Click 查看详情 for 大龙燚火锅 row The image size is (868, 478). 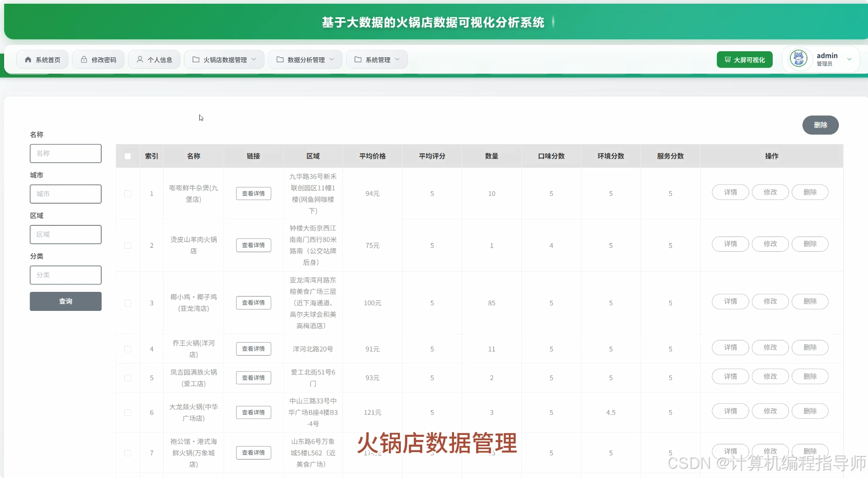click(x=253, y=412)
